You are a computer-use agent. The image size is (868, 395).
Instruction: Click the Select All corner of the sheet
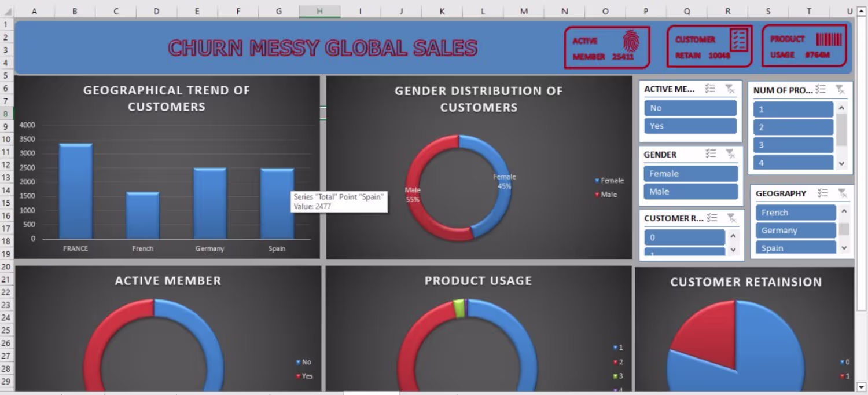pyautogui.click(x=6, y=11)
